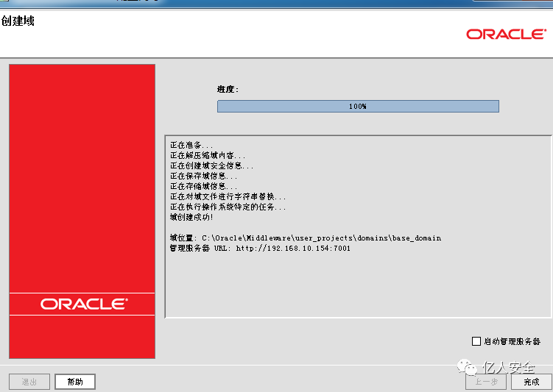The height and width of the screenshot is (392, 553).
Task: Click the 创建域 page title
Action: click(x=18, y=21)
